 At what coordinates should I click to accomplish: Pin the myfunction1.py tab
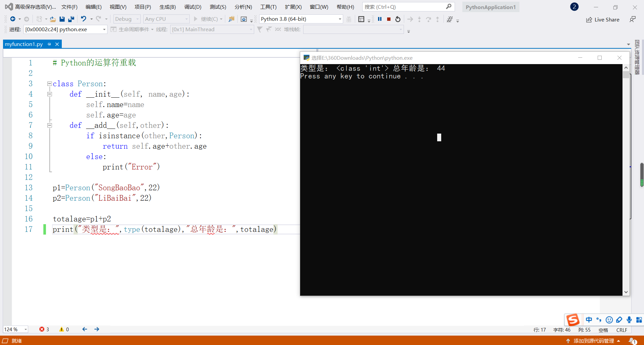click(x=49, y=44)
